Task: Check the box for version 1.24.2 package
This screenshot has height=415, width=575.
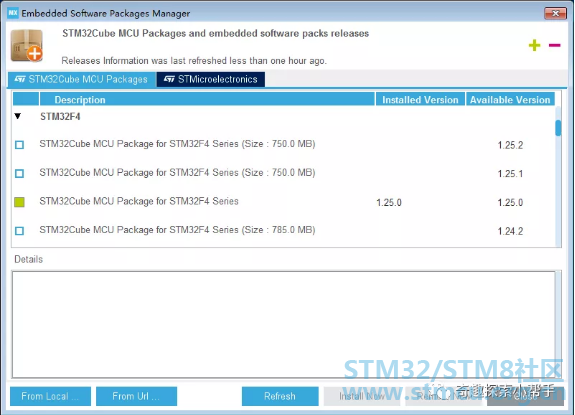Action: click(x=19, y=231)
